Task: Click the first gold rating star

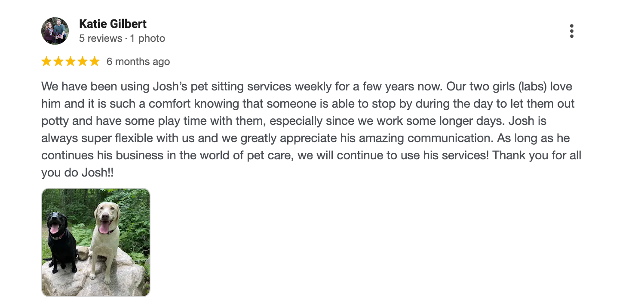Action: pyautogui.click(x=46, y=62)
